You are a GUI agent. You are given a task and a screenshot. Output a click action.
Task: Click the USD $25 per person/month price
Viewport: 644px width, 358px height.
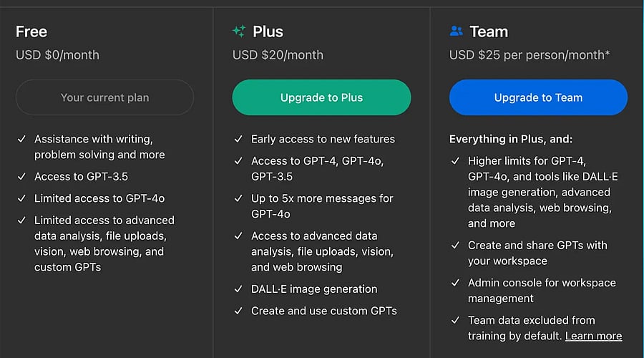pyautogui.click(x=529, y=54)
